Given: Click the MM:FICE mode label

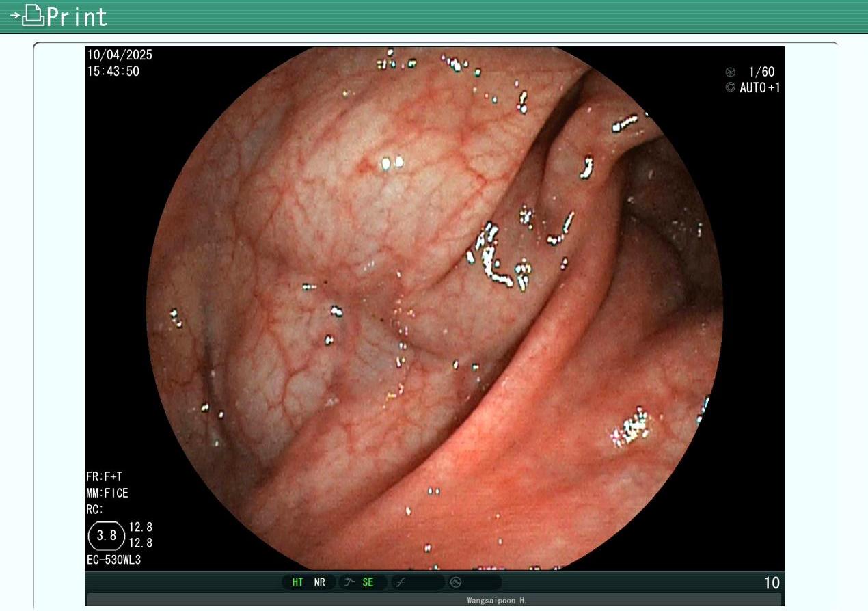Looking at the screenshot, I should click(x=107, y=493).
